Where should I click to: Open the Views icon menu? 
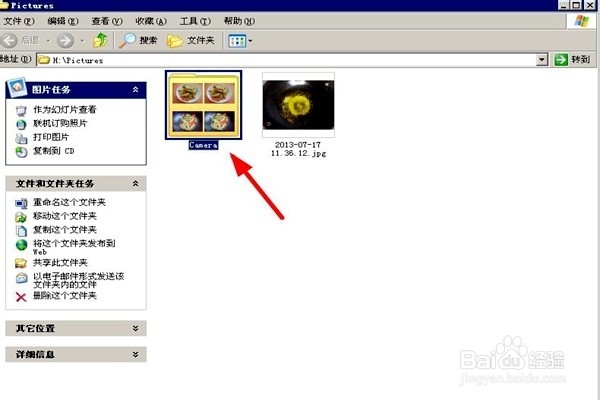click(x=237, y=41)
